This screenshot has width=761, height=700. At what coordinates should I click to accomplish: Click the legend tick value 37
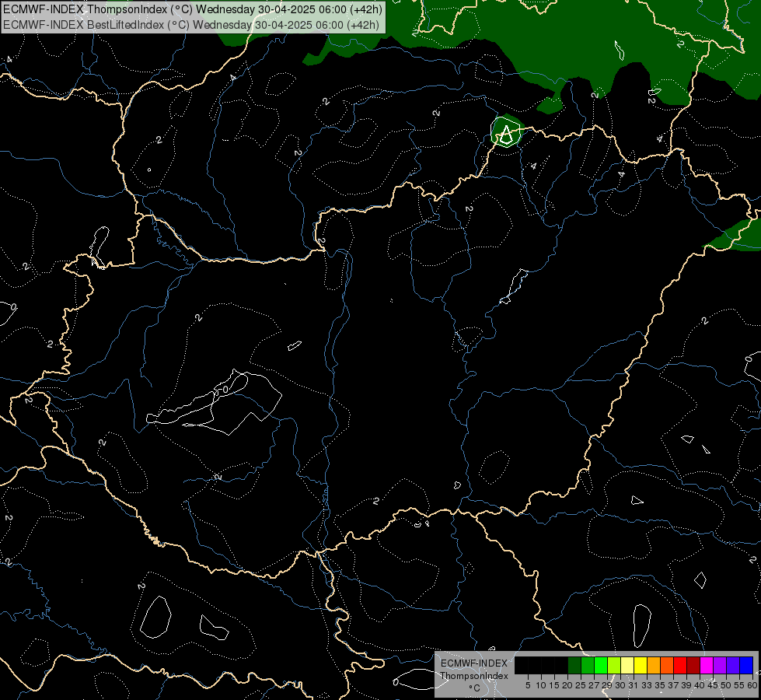point(673,685)
